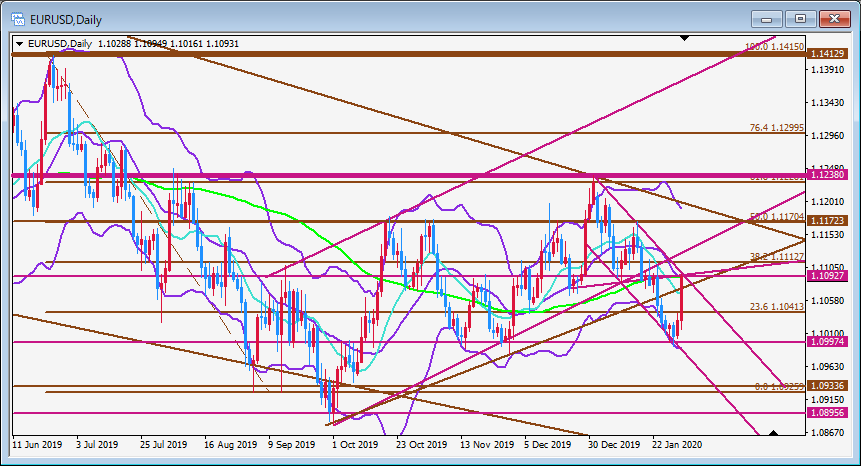Click the OHLC values 1.10288 1.10949 1.10161 1.10931
The image size is (861, 466).
169,44
